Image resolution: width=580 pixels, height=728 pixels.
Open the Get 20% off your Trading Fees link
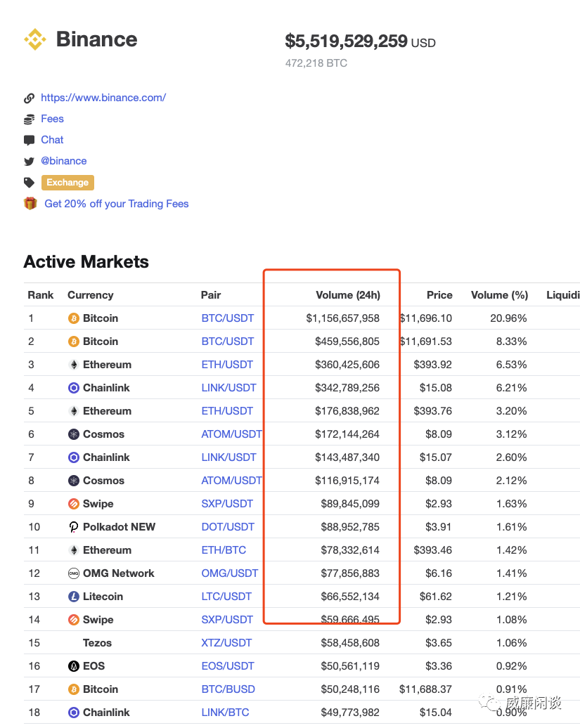[117, 204]
